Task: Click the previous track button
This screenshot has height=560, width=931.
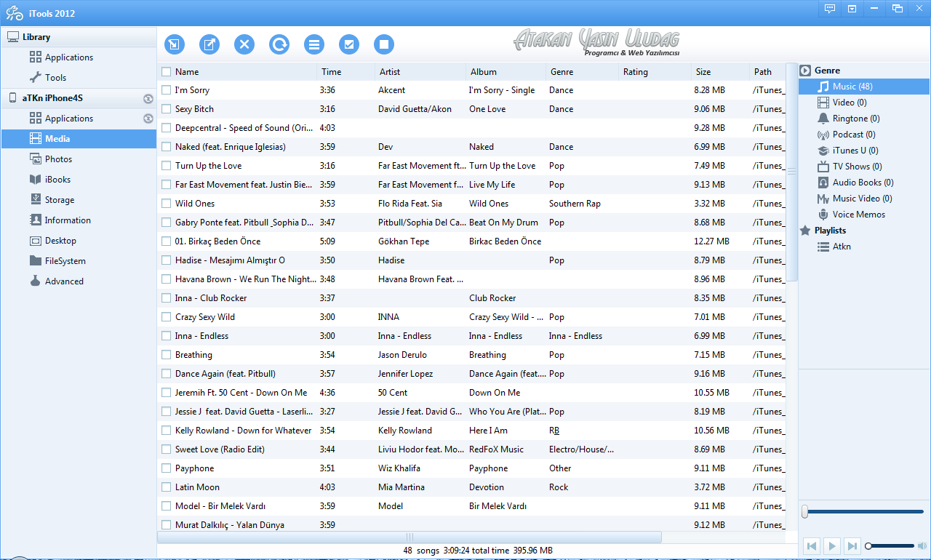Action: point(812,545)
